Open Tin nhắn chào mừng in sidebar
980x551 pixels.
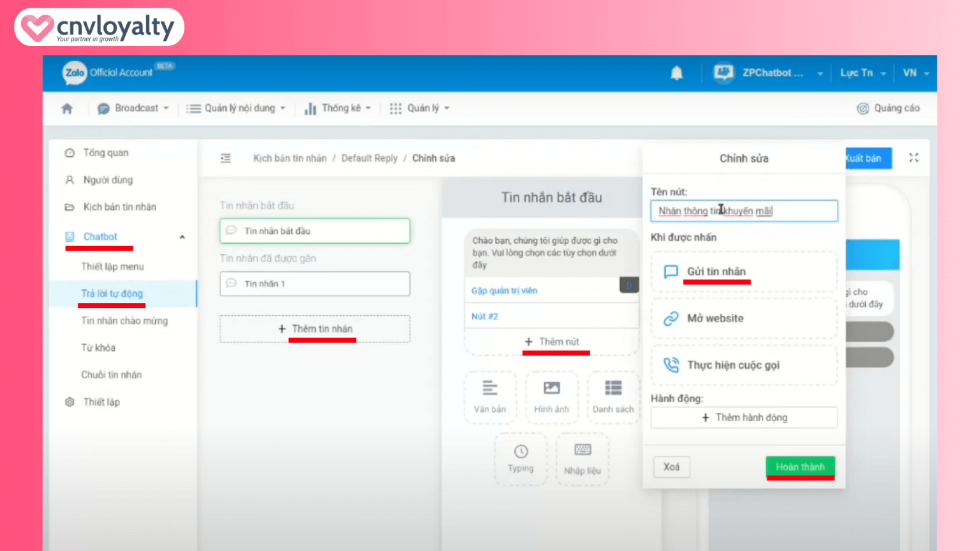tap(124, 321)
